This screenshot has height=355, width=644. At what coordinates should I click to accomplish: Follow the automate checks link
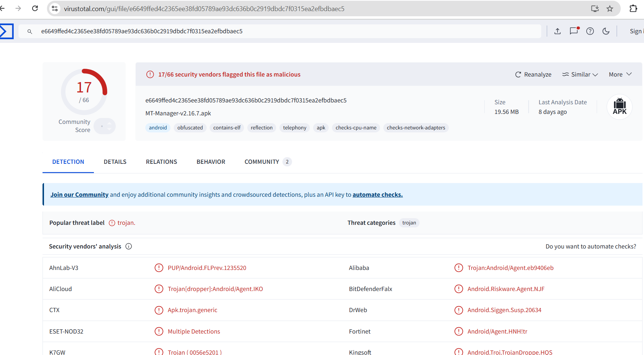[x=377, y=195]
